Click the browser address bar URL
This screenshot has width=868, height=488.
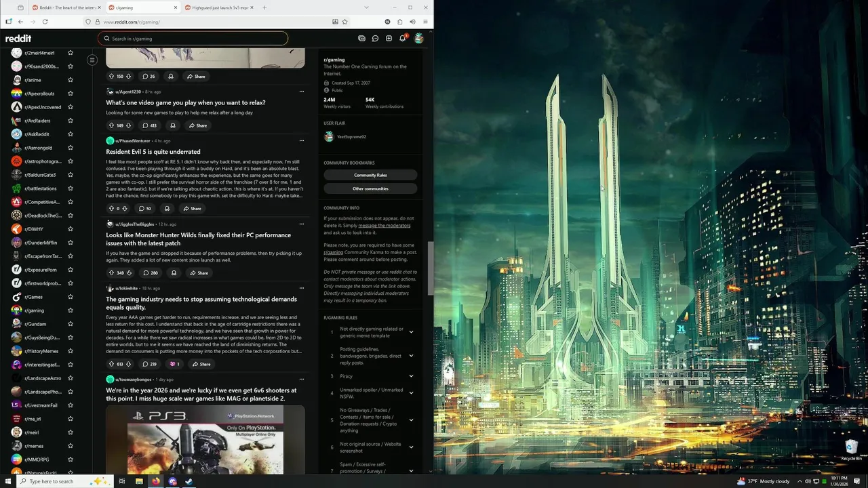132,22
